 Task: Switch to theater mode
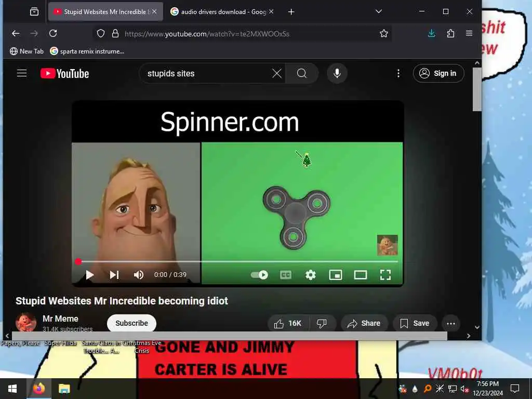pyautogui.click(x=361, y=275)
